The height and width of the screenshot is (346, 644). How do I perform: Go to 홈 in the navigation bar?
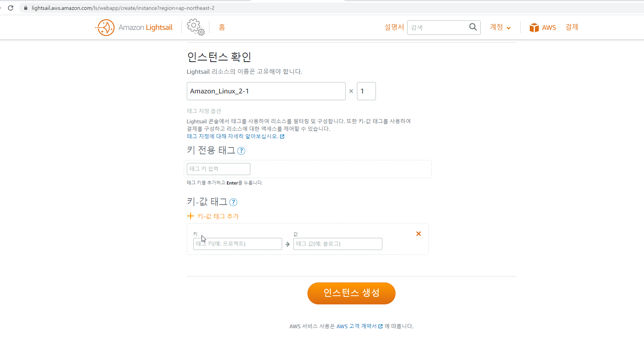pos(222,27)
